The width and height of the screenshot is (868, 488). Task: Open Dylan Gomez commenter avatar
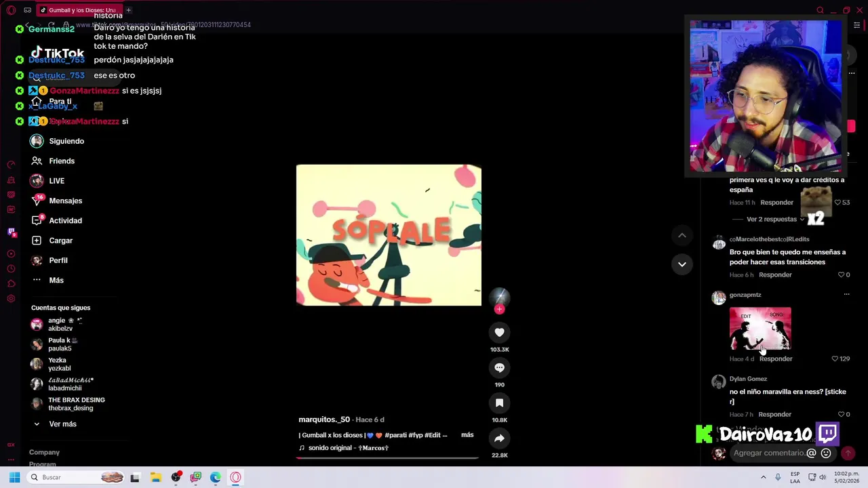click(x=719, y=382)
